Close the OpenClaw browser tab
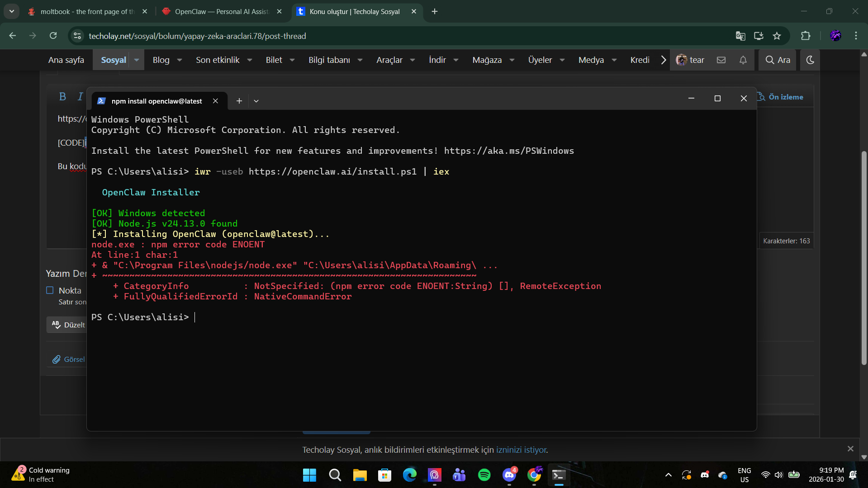868x488 pixels. tap(280, 11)
